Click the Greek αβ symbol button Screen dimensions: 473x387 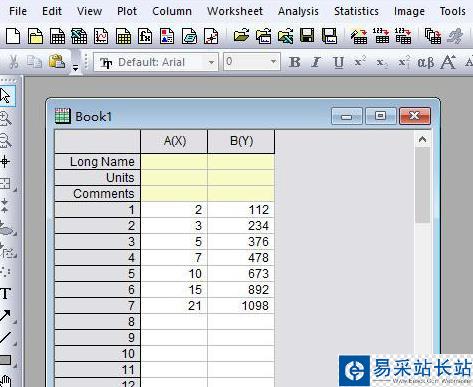426,62
